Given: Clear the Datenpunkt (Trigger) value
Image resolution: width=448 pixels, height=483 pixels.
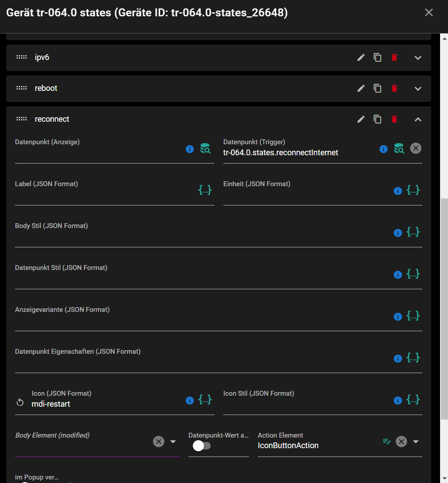Looking at the screenshot, I should coord(416,149).
